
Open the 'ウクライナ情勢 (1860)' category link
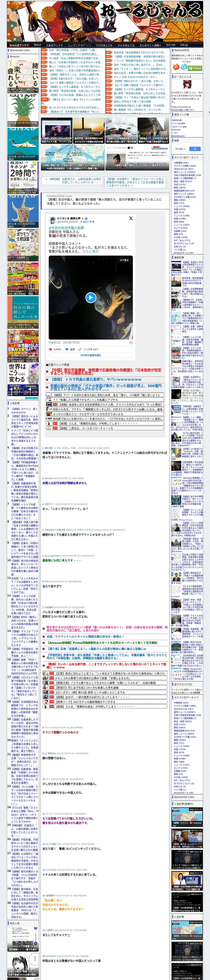click(185, 166)
